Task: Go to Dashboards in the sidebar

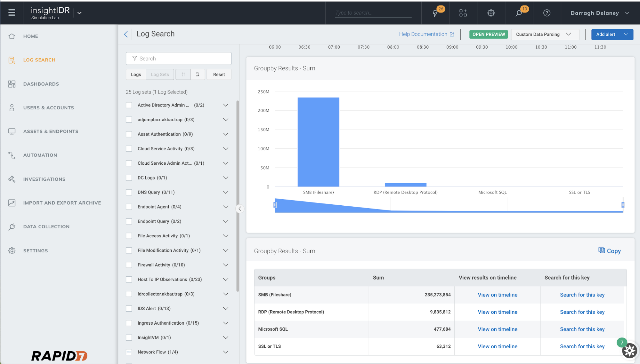Action: point(41,84)
